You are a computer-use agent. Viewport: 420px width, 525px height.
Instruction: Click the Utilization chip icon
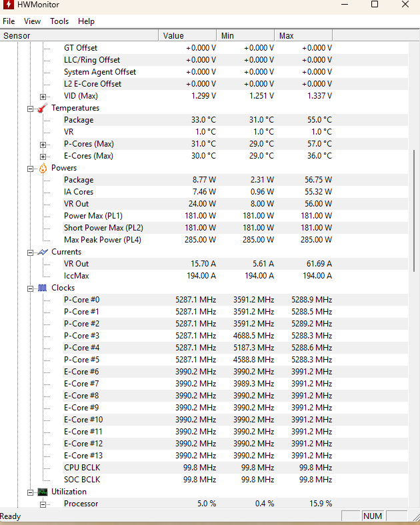click(43, 492)
